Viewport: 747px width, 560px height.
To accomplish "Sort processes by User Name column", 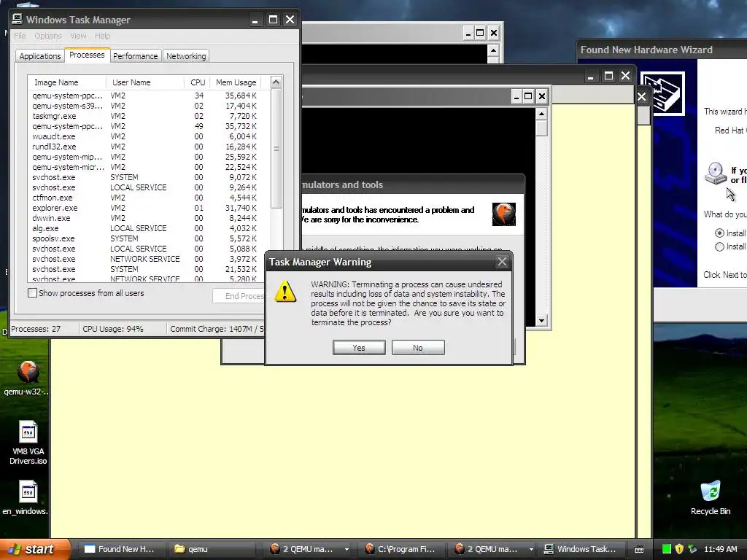I will [145, 82].
